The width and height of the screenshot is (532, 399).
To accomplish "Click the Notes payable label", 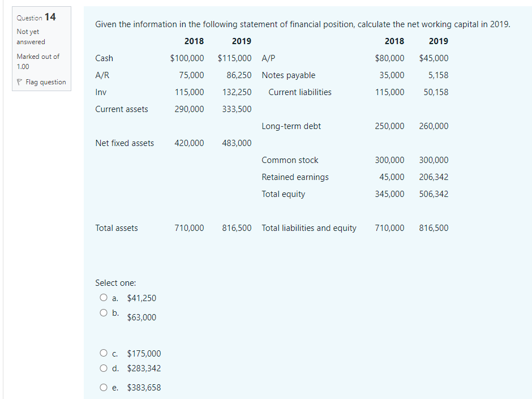I will tap(289, 75).
